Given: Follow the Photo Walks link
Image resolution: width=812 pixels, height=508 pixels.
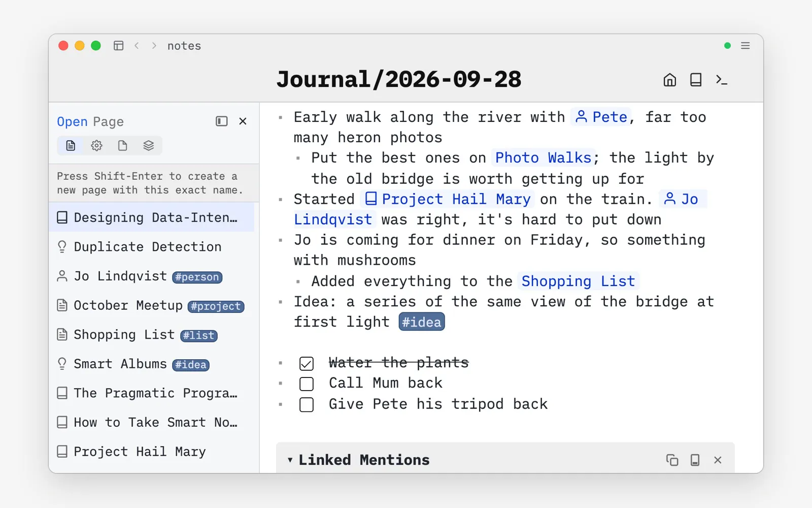Looking at the screenshot, I should (x=543, y=158).
